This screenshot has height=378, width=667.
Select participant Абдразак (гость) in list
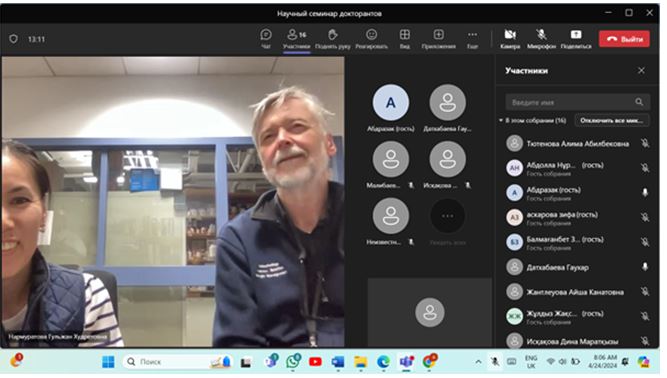tap(577, 193)
